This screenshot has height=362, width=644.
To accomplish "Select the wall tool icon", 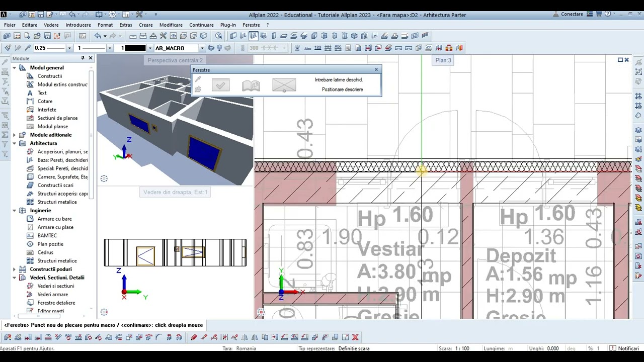I will pyautogui.click(x=233, y=36).
